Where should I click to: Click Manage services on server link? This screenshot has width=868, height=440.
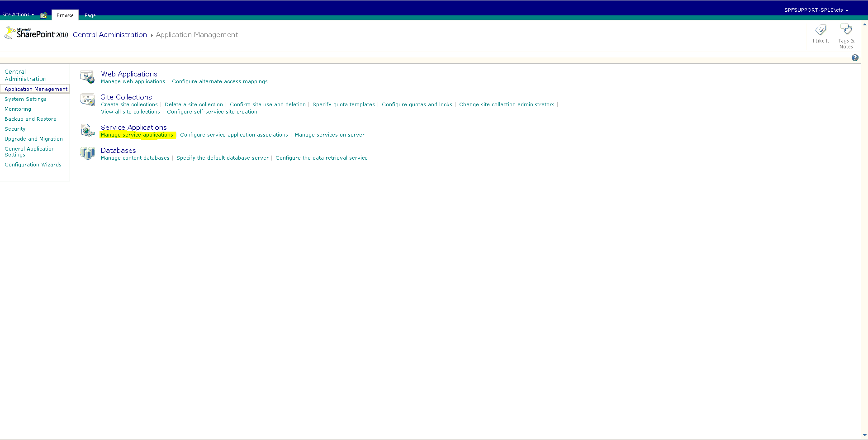(330, 135)
